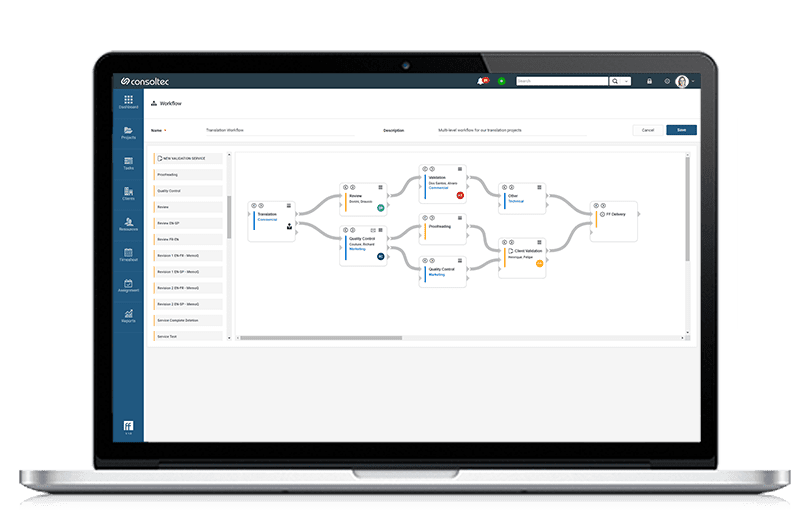
Task: Click the orange avatar badge on Client Validation
Action: point(539,263)
